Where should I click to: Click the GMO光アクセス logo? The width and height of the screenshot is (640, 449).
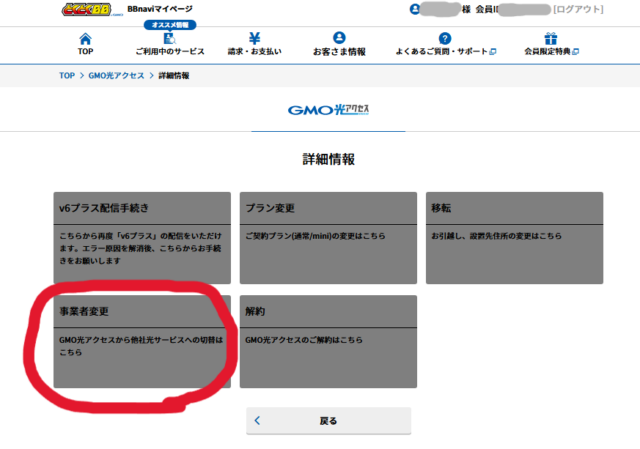tap(320, 108)
